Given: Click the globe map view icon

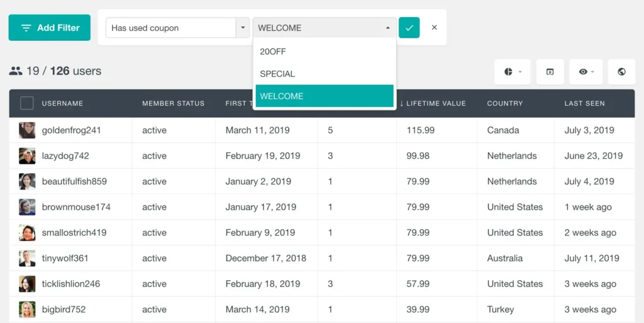Looking at the screenshot, I should pos(621,72).
